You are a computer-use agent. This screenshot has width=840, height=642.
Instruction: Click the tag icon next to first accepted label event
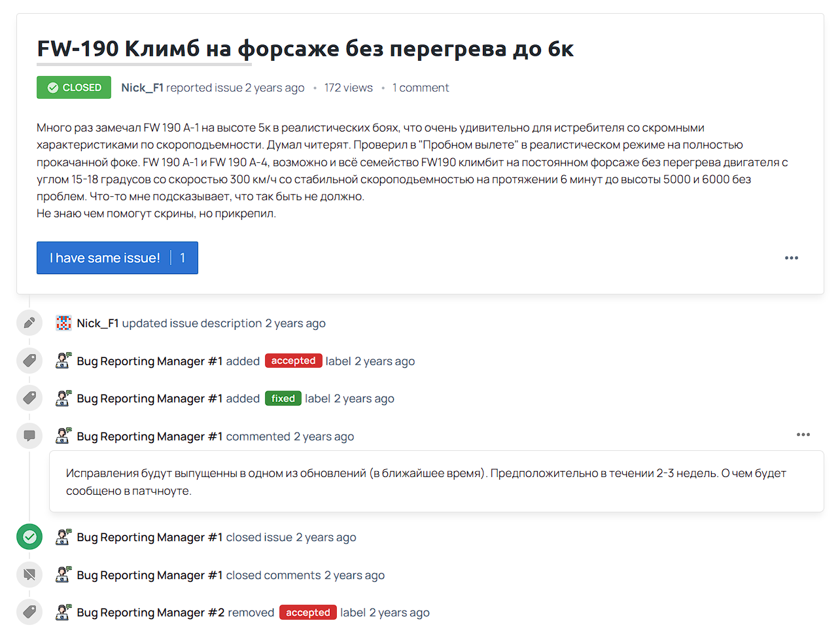click(x=29, y=361)
